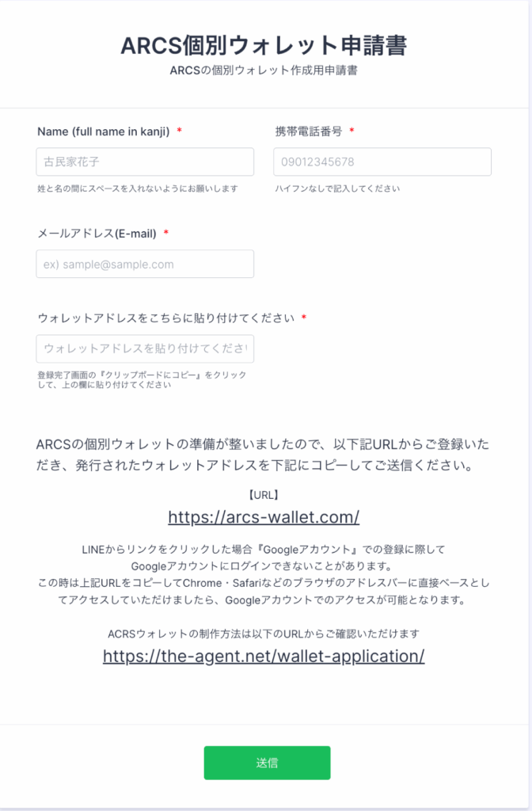The image size is (532, 811).
Task: Click the ウォレットアドレス paste input field
Action: point(145,348)
